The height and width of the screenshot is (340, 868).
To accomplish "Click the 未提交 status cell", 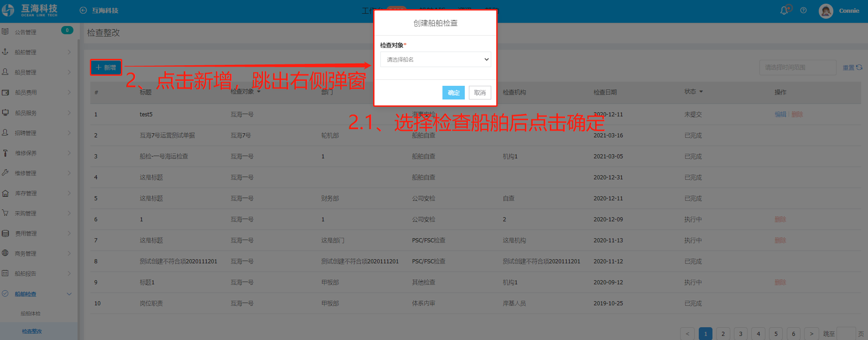I will click(x=693, y=115).
